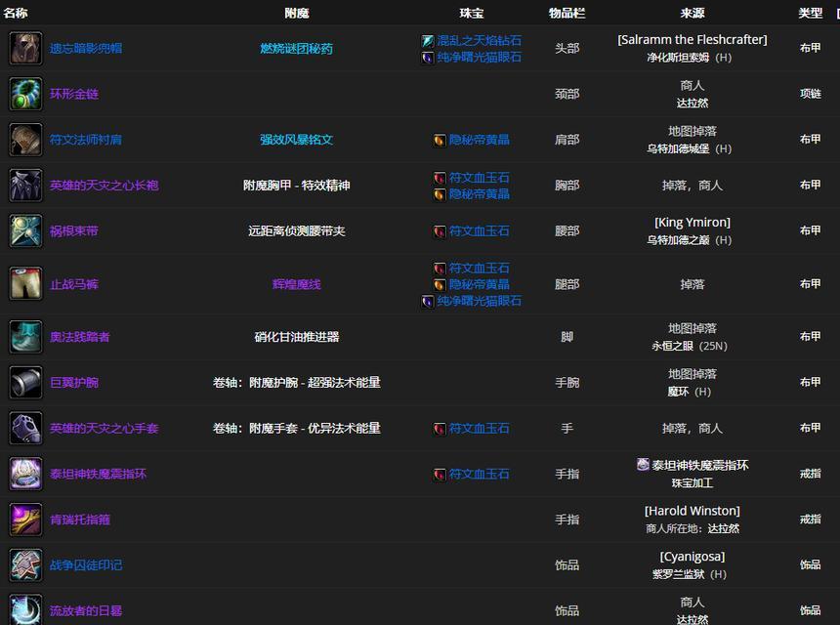Screen dimensions: 840x625
Task: Click the 硝化甘油推进器 enchant text
Action: 296,337
